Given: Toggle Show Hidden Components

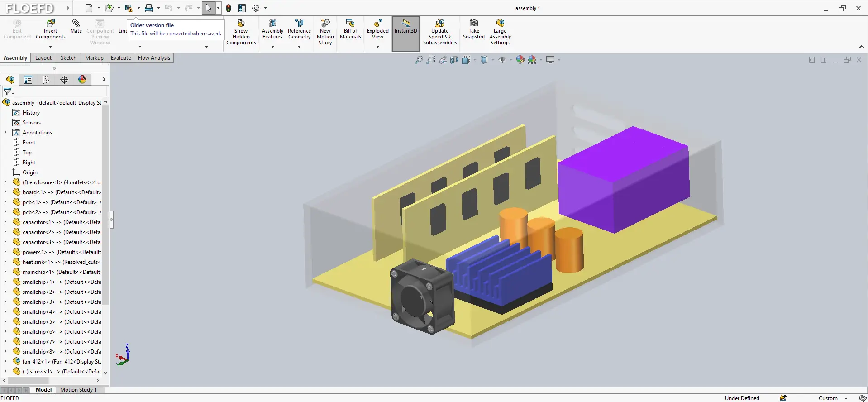Looking at the screenshot, I should coord(241,32).
